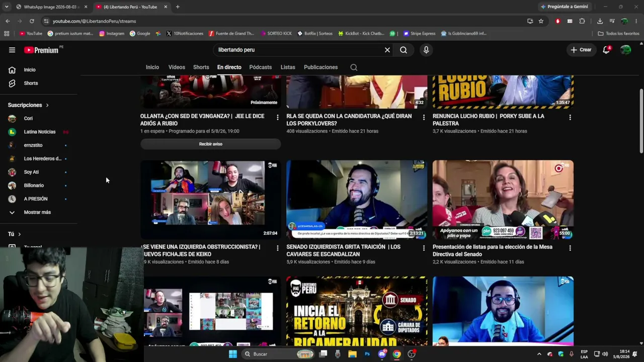Show hidden system tray icons
Viewport: 644px width, 362px height.
point(539,354)
